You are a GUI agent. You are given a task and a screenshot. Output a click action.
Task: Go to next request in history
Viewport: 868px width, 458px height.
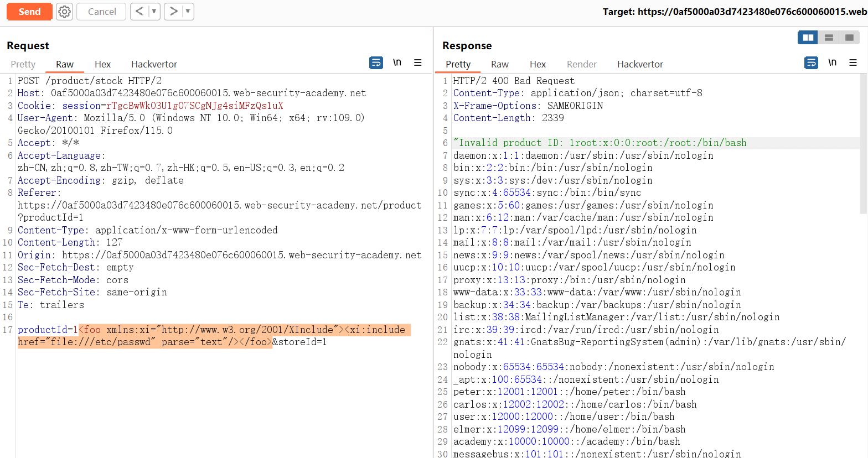173,12
